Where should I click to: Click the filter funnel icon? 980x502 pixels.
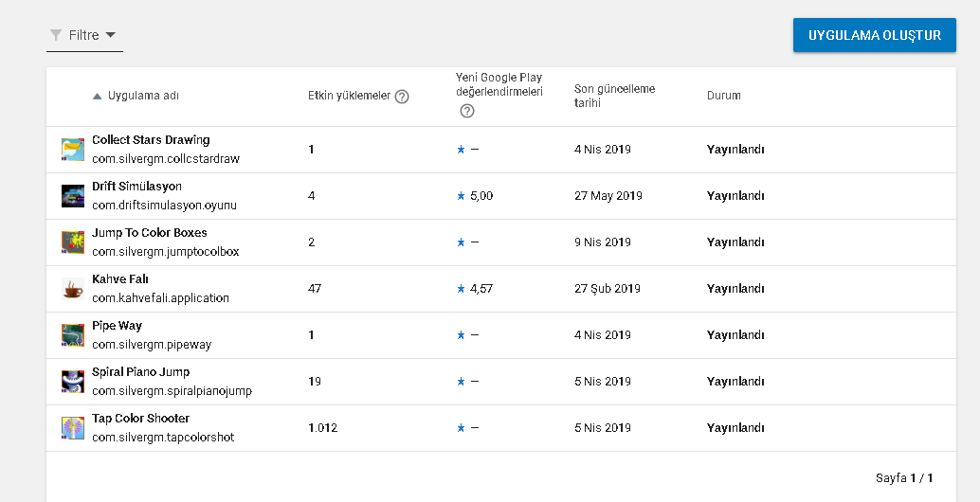[56, 35]
